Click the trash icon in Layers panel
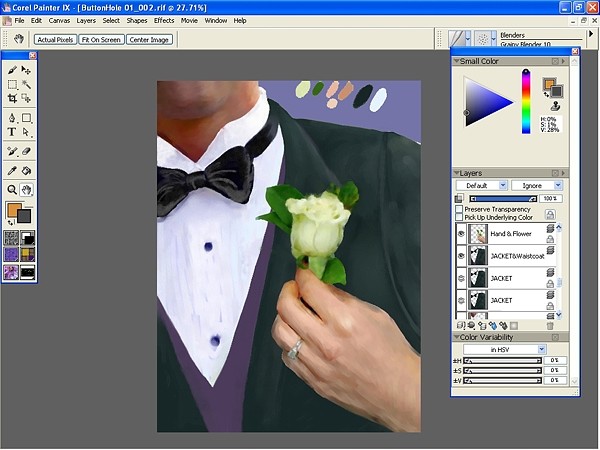Viewport: 600px width, 450px height. (550, 326)
